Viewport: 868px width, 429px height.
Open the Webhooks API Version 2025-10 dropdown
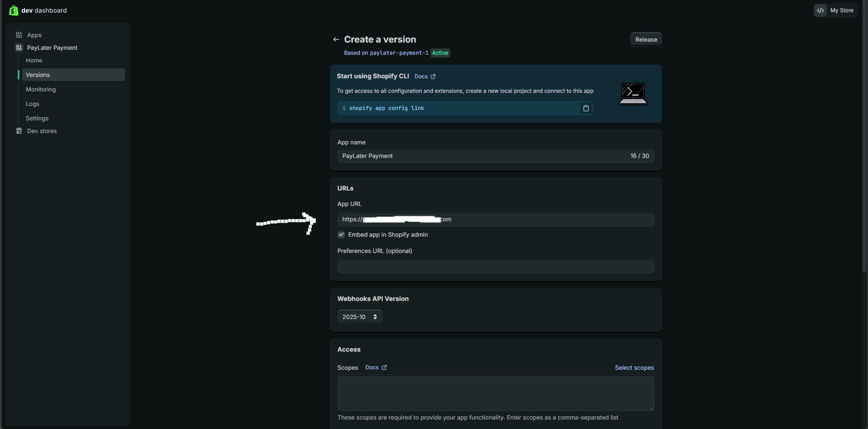[x=360, y=317]
